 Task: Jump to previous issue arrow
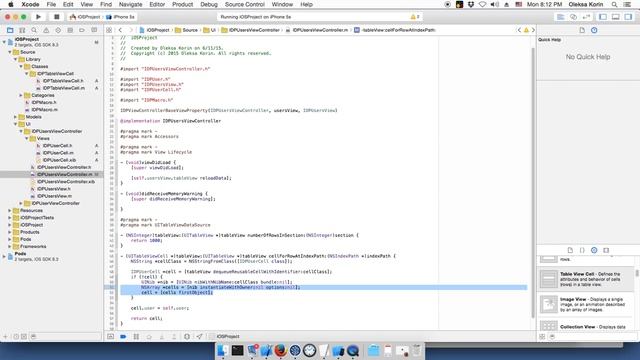pos(519,30)
